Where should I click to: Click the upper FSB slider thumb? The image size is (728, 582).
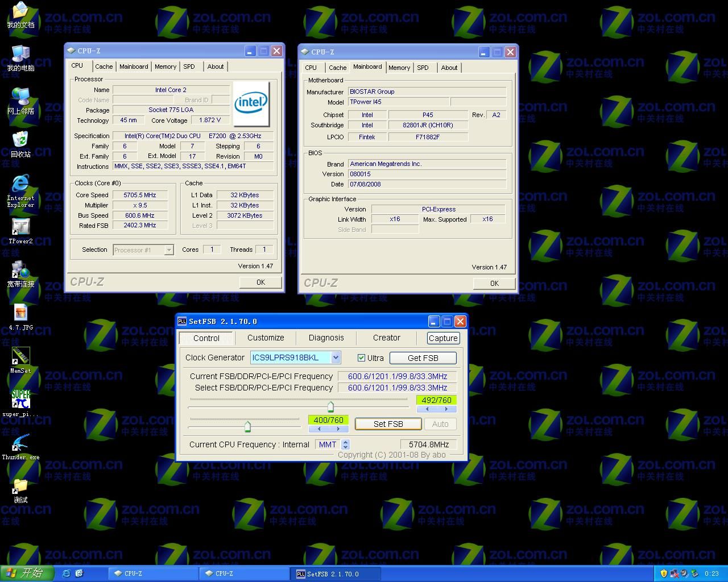point(330,406)
